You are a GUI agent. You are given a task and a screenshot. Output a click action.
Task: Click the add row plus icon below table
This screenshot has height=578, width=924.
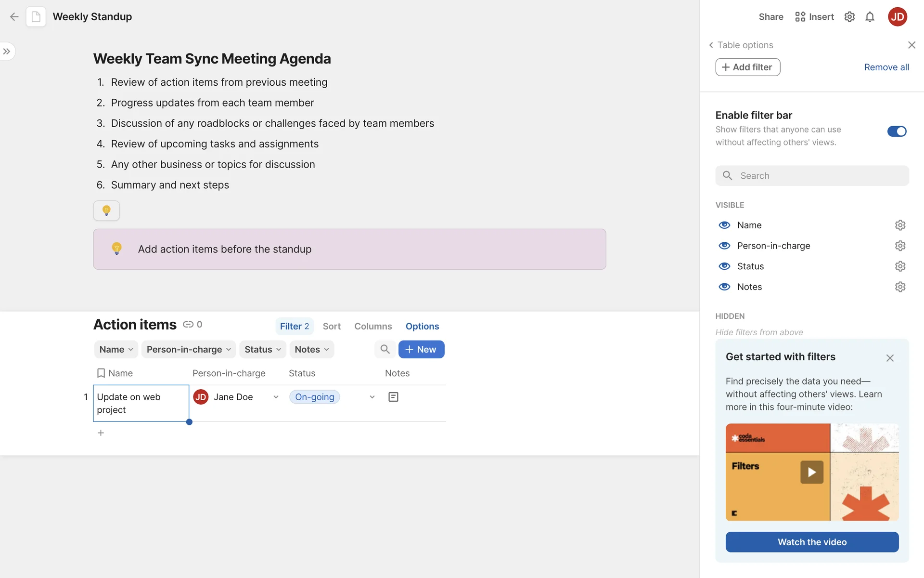[x=101, y=433]
